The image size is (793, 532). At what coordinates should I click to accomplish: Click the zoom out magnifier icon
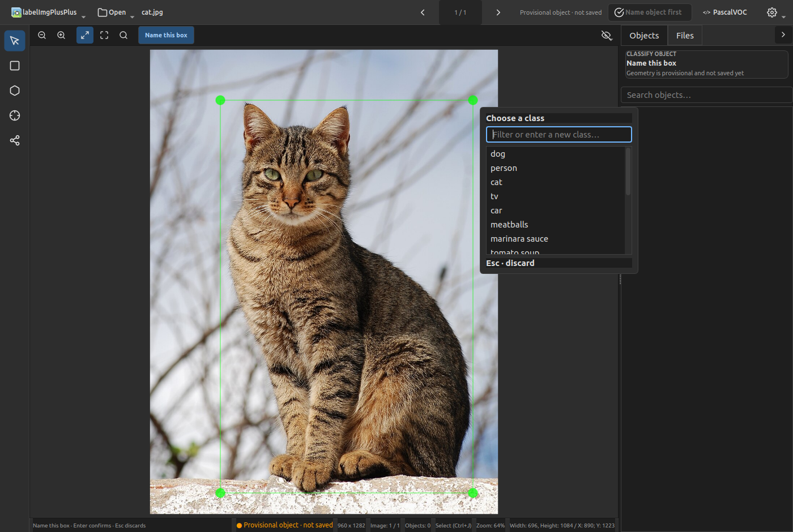point(42,35)
